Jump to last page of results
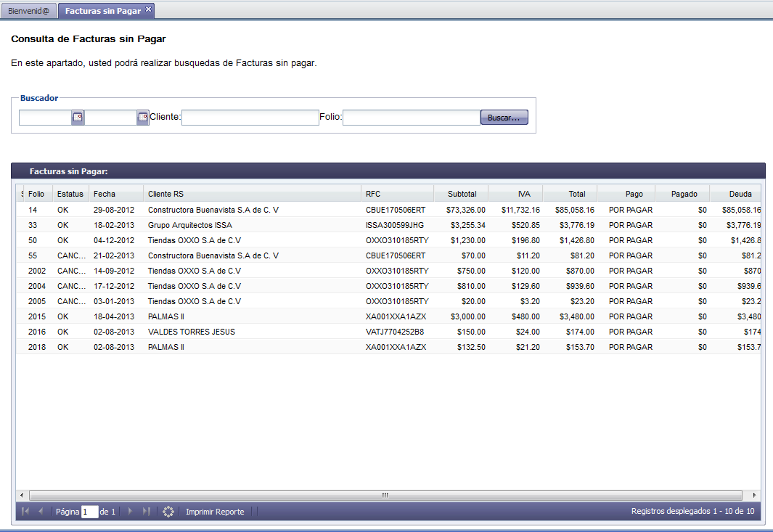This screenshot has width=773, height=532. click(x=146, y=512)
